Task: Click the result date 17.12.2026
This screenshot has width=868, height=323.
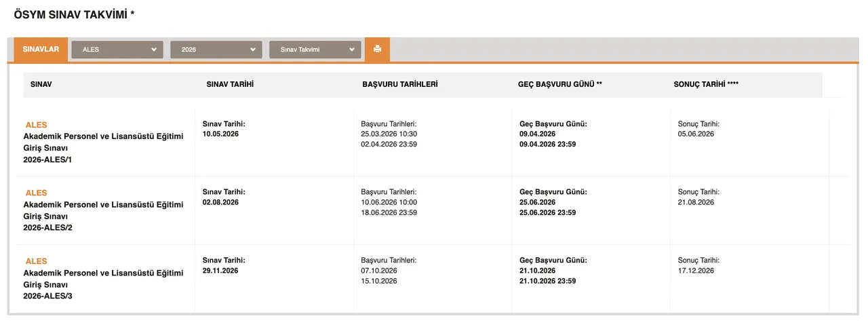Action: pyautogui.click(x=696, y=271)
